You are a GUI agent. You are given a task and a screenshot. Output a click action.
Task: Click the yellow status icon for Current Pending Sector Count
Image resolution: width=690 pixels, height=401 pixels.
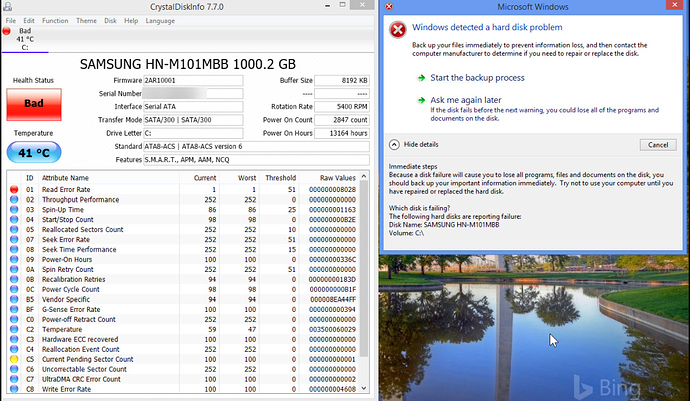[14, 359]
